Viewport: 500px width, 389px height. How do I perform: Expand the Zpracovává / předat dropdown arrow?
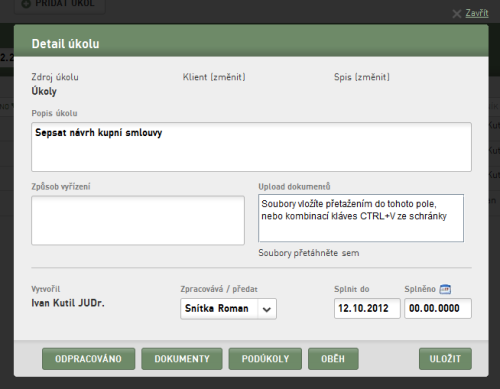[266, 309]
